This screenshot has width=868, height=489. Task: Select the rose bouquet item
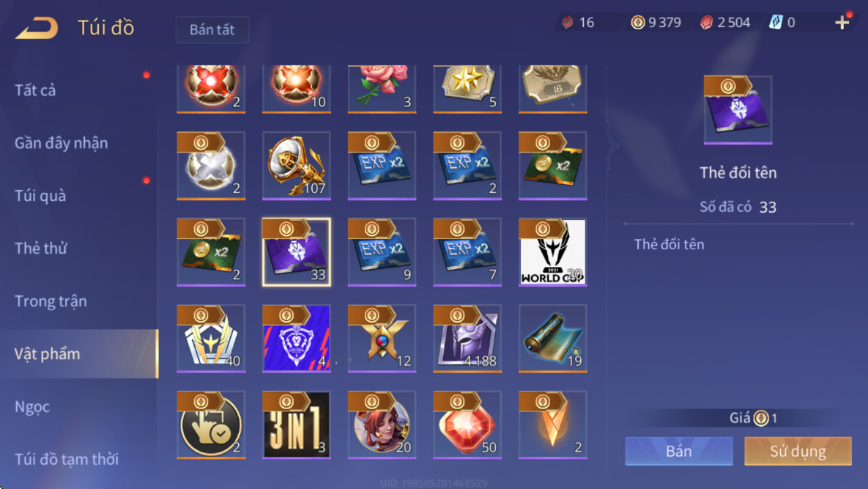(382, 89)
